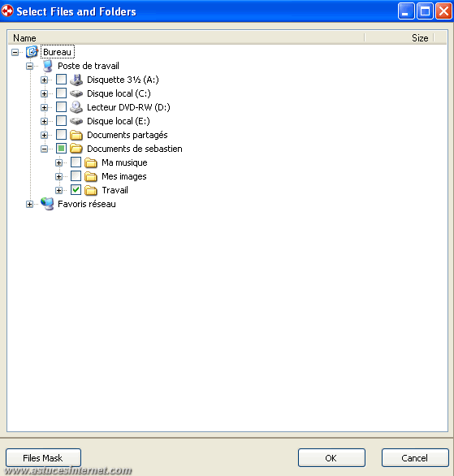Check the Disque local (C:) checkbox
454x476 pixels.
pos(61,93)
